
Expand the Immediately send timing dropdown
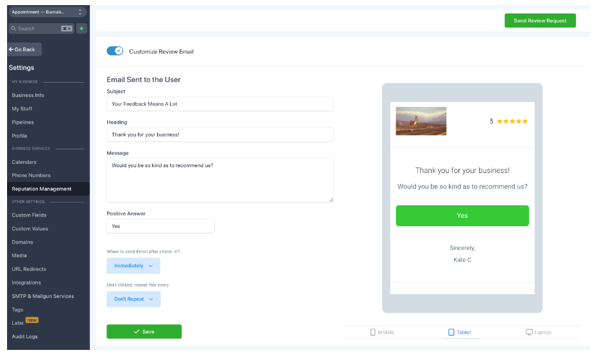point(133,265)
